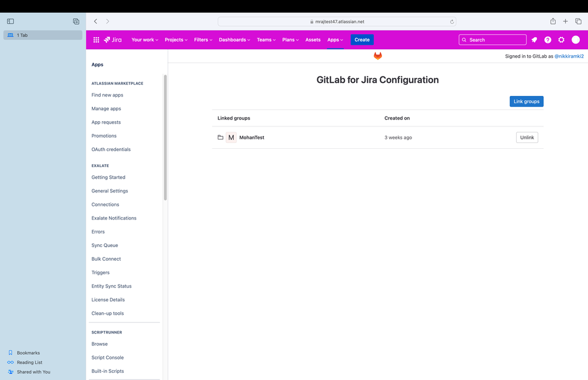Expand Projects dropdown
The image size is (588, 380).
(x=176, y=40)
